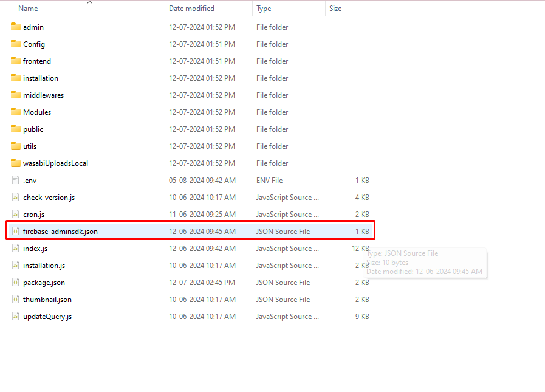The width and height of the screenshot is (545, 392).
Task: Sort files by the Size column
Action: point(335,9)
